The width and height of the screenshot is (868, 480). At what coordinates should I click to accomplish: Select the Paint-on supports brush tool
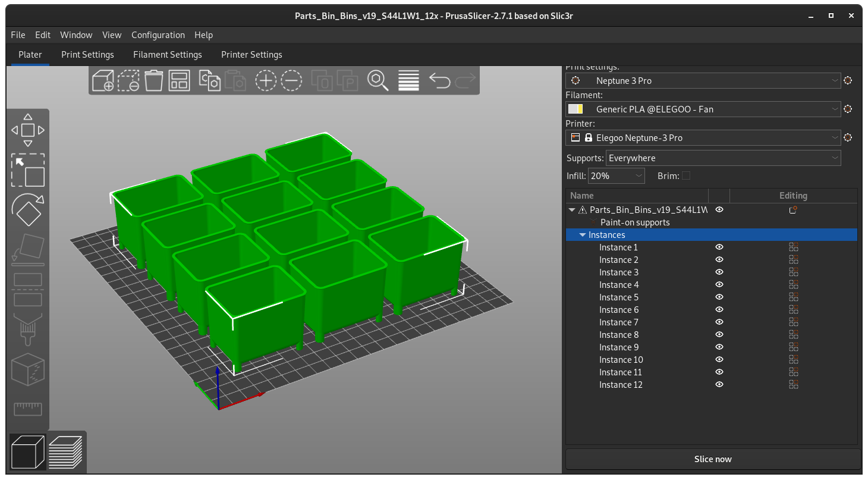click(x=28, y=324)
